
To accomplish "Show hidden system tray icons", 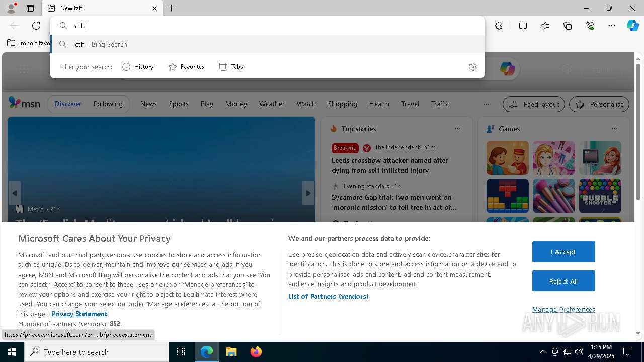I will click(x=542, y=352).
